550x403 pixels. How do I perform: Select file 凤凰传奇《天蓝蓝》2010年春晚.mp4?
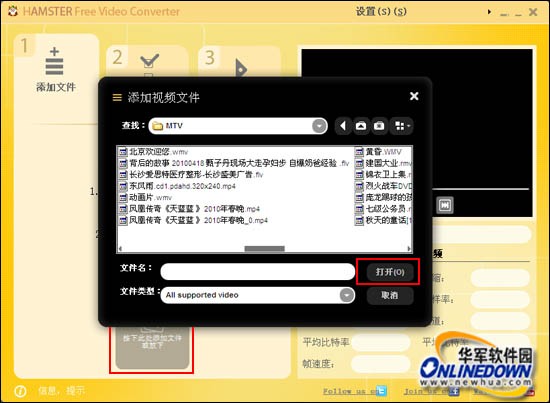pos(194,209)
